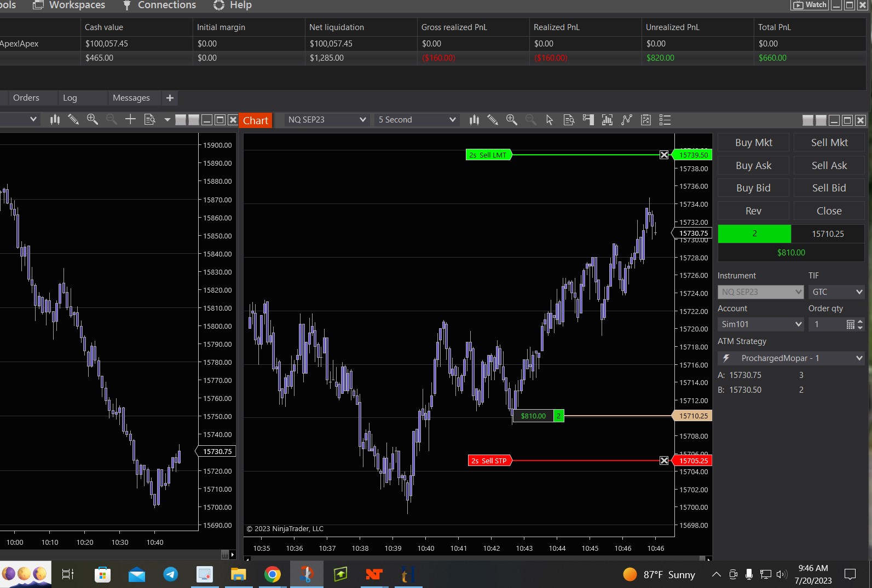Click the Buy Mkt button
872x588 pixels.
tap(753, 143)
